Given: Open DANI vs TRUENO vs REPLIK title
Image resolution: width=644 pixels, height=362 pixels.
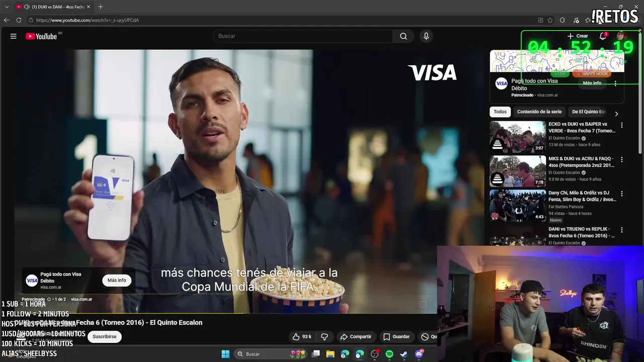Looking at the screenshot, I should click(582, 232).
